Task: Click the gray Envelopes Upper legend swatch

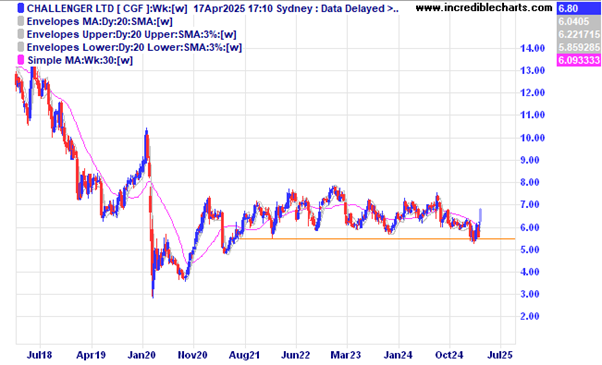Action: (21, 35)
